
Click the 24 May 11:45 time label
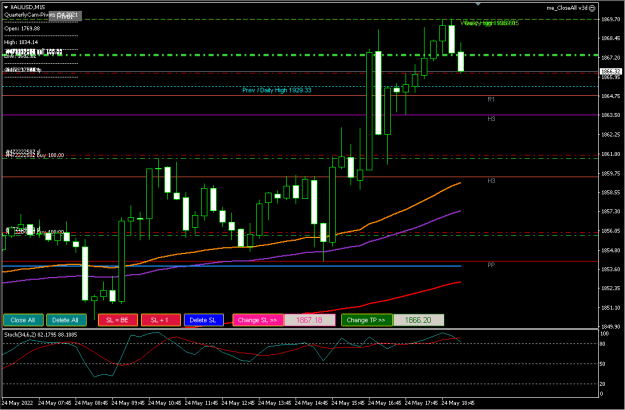201,403
